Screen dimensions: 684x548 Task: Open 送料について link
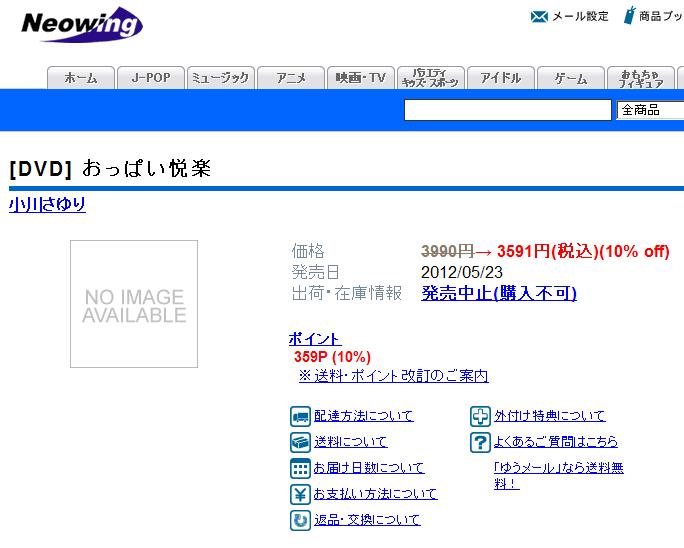click(350, 442)
